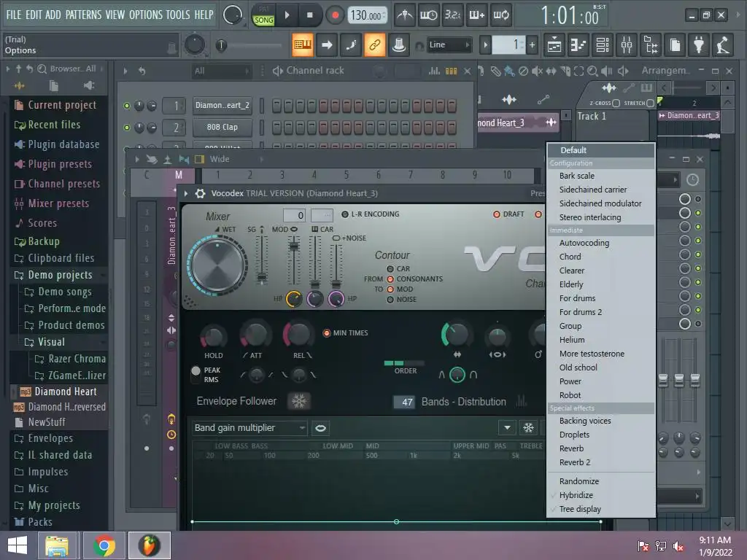The image size is (747, 560).
Task: Click the tempo field 130.000
Action: pos(368,16)
